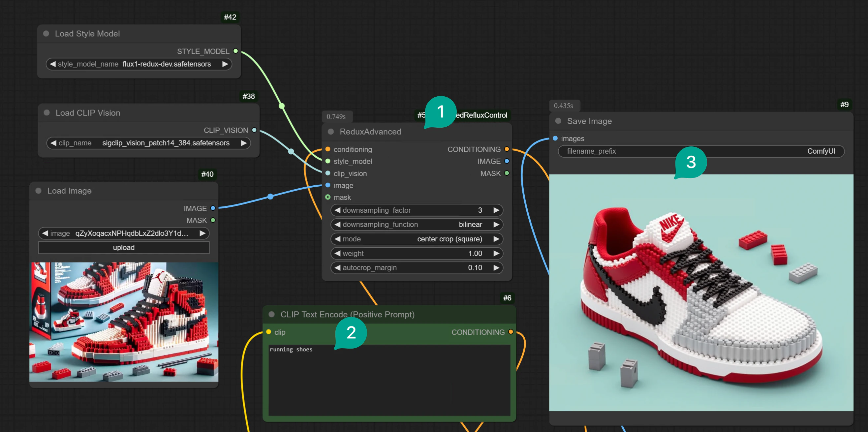
Task: Click the CONDITIONING output port on ReduxAdvanced
Action: 507,149
